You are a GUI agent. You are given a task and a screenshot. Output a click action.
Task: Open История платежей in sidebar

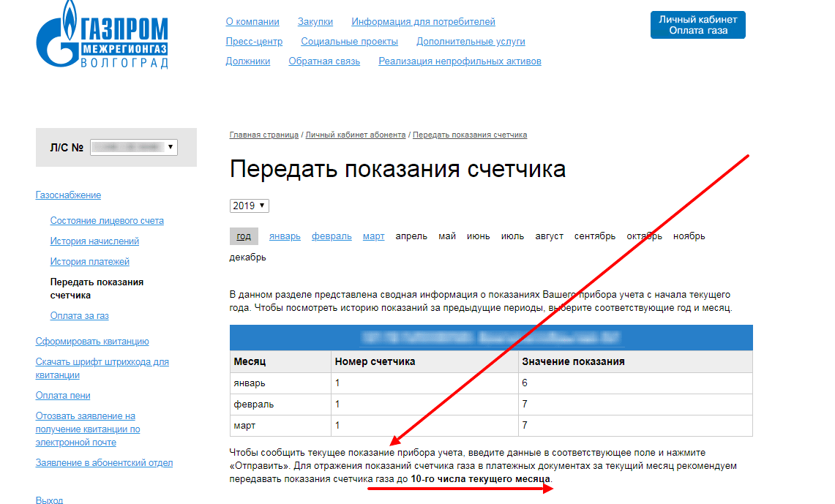point(90,262)
